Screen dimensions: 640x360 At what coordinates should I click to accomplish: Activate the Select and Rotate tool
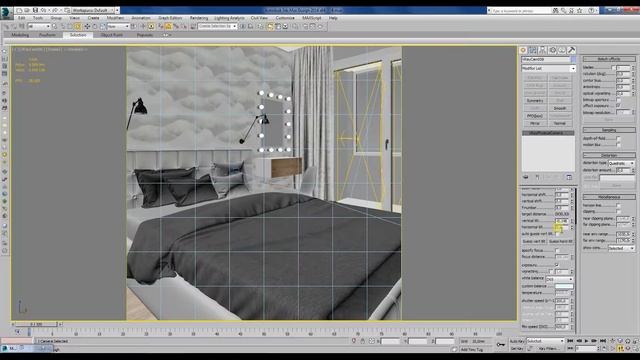pos(95,27)
